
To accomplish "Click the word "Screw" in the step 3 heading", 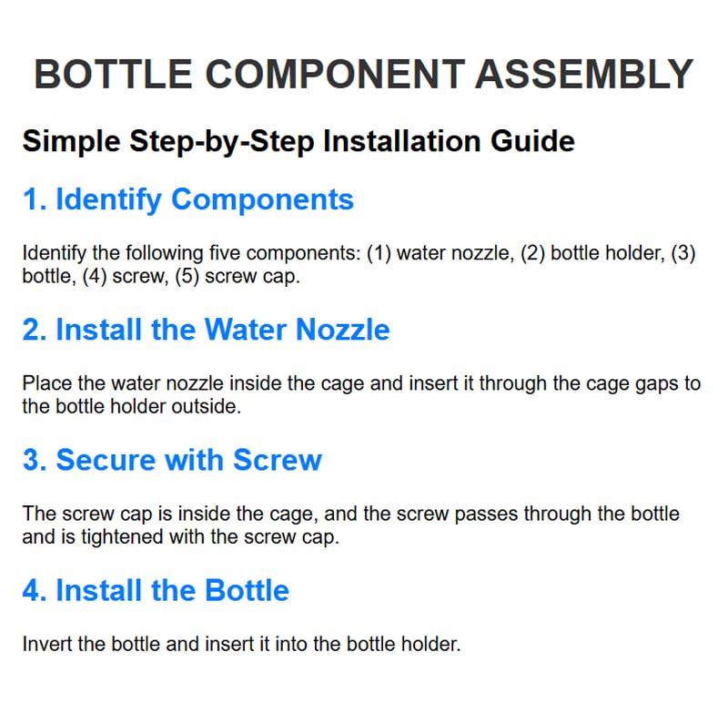I will [280, 459].
